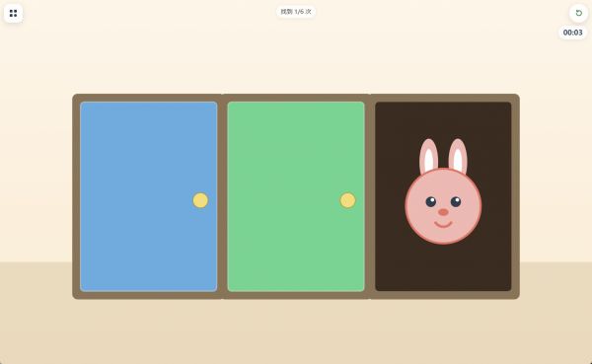Open the blue door
The image size is (592, 364).
click(149, 196)
